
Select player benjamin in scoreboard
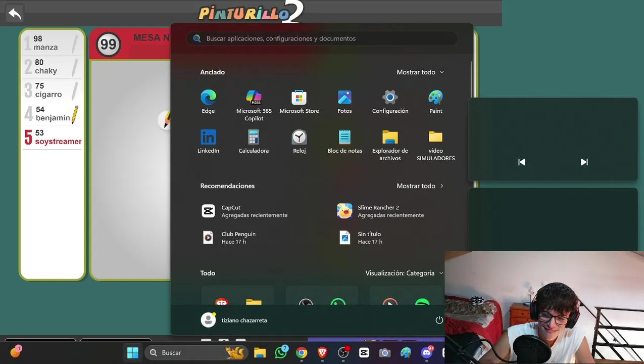(x=52, y=114)
